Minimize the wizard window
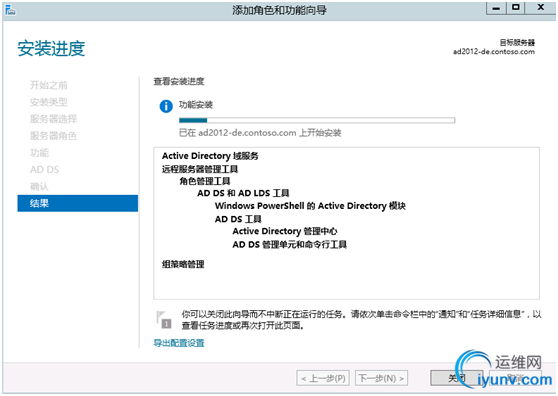The image size is (558, 396). pyautogui.click(x=496, y=8)
